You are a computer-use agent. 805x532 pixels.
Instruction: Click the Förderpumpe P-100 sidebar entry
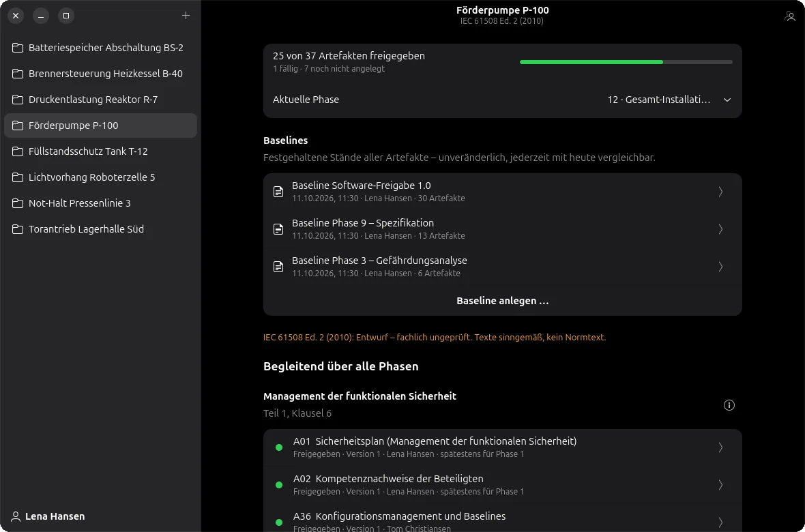pyautogui.click(x=101, y=125)
